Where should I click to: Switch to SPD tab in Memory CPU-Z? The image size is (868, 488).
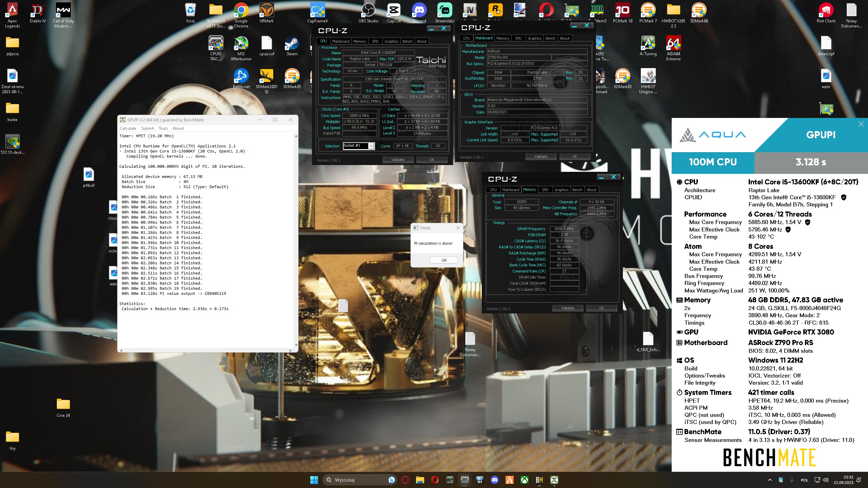(x=545, y=190)
